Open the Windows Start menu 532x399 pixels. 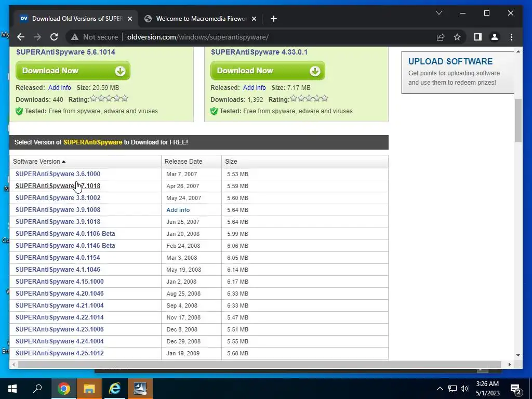click(x=12, y=389)
